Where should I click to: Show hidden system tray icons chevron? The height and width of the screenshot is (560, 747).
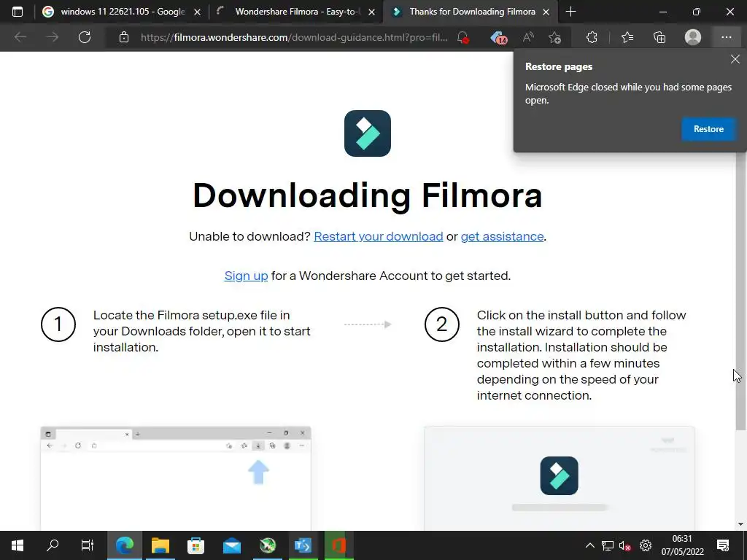pos(589,545)
